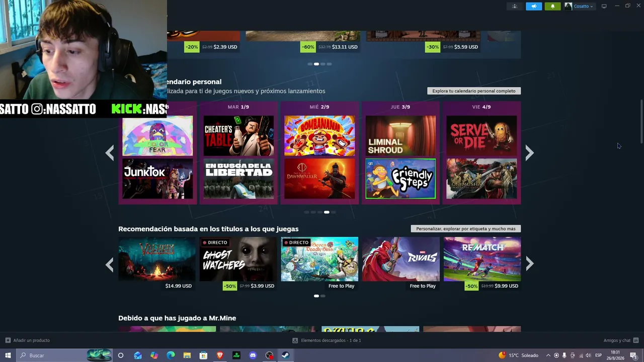The image size is (644, 362).
Task: Open the Junktok game tile
Action: [157, 178]
